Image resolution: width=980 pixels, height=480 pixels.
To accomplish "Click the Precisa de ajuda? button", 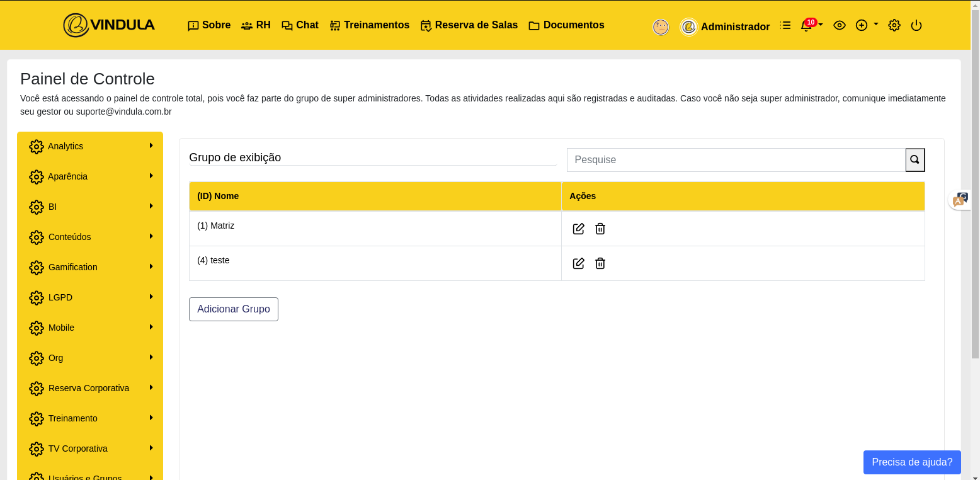I will (x=911, y=462).
